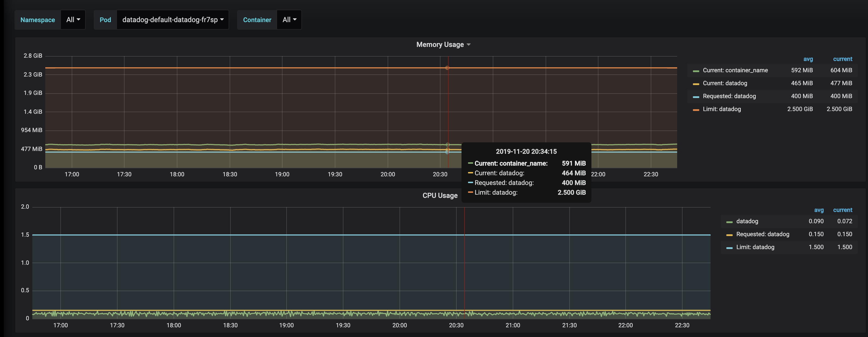Click the Namespace variable label
The width and height of the screenshot is (868, 337).
point(38,19)
